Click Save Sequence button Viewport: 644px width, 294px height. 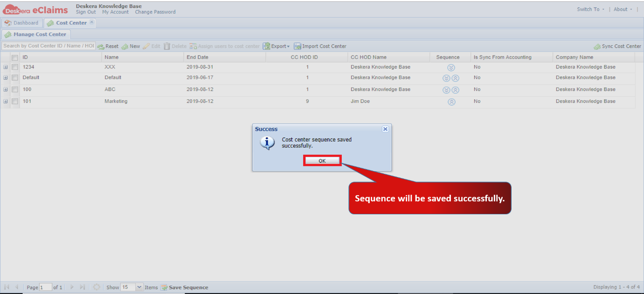185,287
